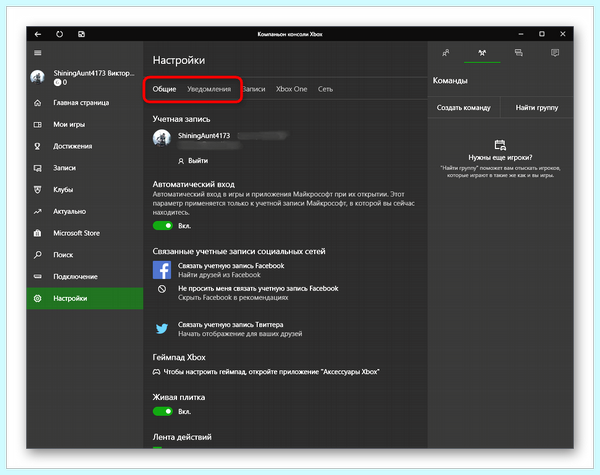600x475 pixels.
Task: Click Не просить меня связать Facebook
Action: click(x=258, y=289)
